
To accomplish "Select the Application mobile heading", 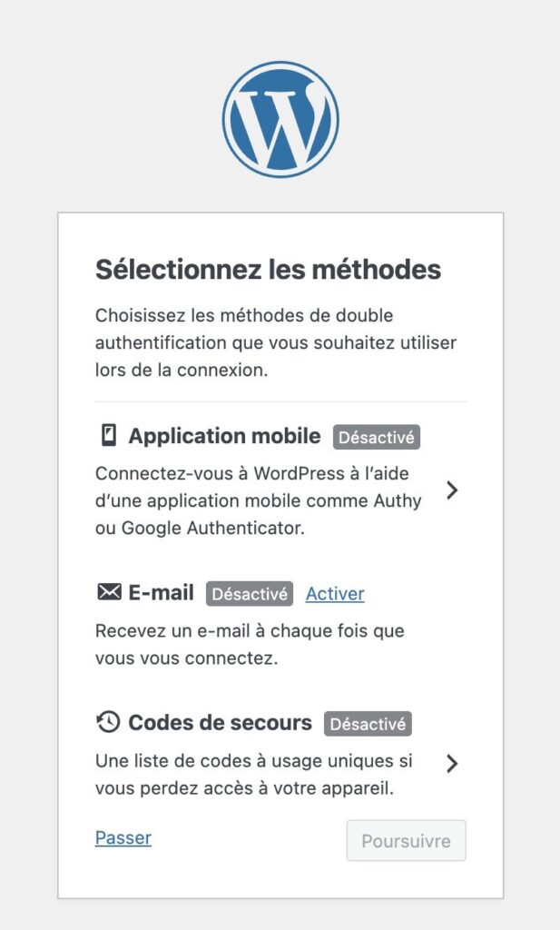I will (224, 436).
